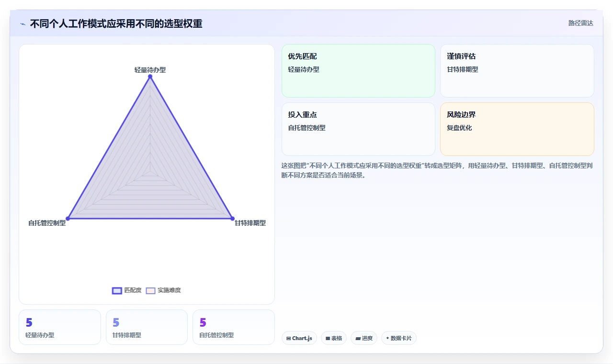Open the 优先匹配 card

tap(358, 71)
